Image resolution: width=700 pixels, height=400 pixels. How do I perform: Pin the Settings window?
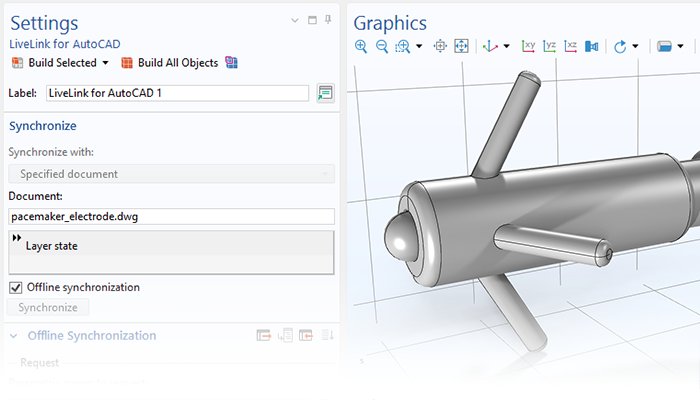328,20
